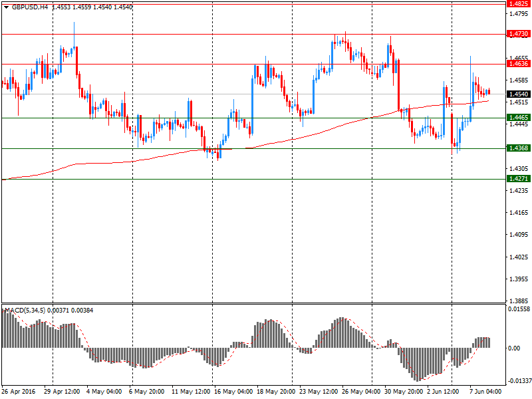Select the 26 May 04:00 time axis label
This screenshot has height=399, width=532.
click(361, 392)
